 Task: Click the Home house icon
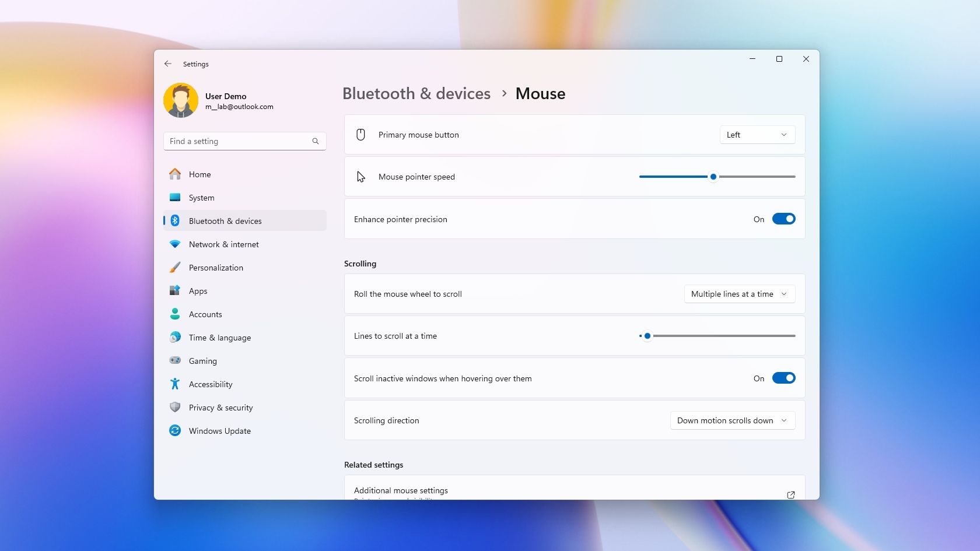point(175,174)
